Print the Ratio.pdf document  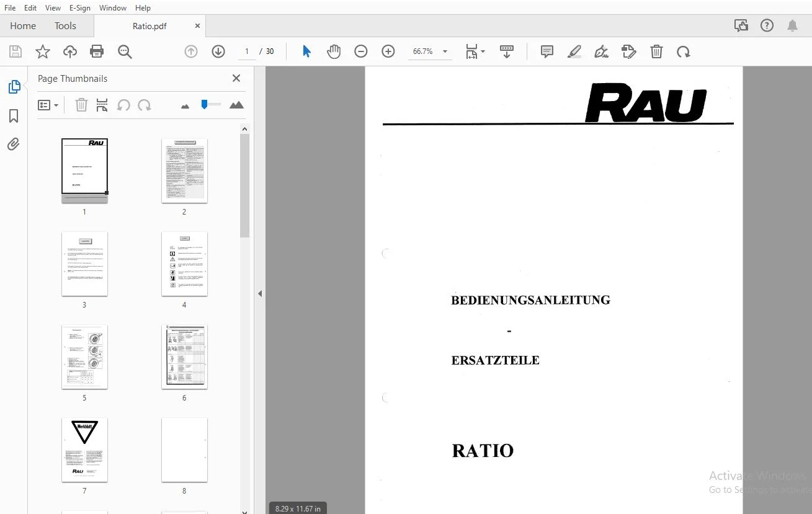coord(97,51)
